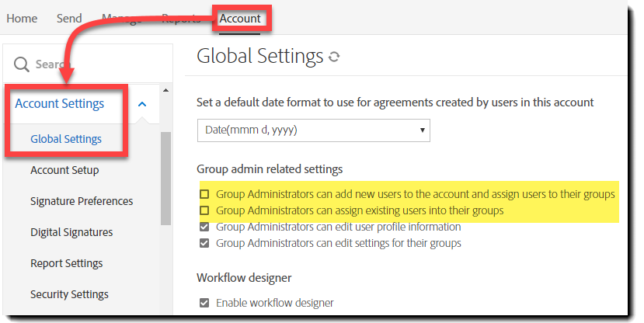Enable Group Administrators can add new users
644x323 pixels.
[x=205, y=194]
